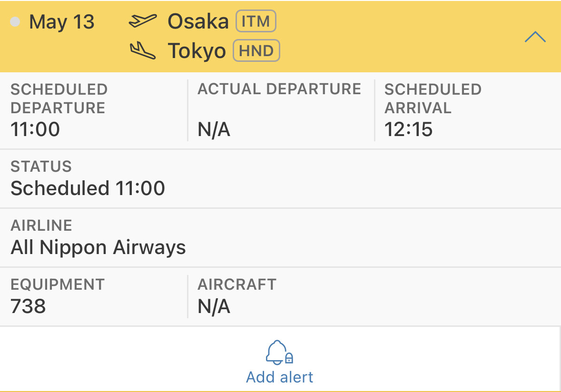The image size is (561, 392).
Task: Click the All Nippon Airways airline name
Action: point(98,247)
